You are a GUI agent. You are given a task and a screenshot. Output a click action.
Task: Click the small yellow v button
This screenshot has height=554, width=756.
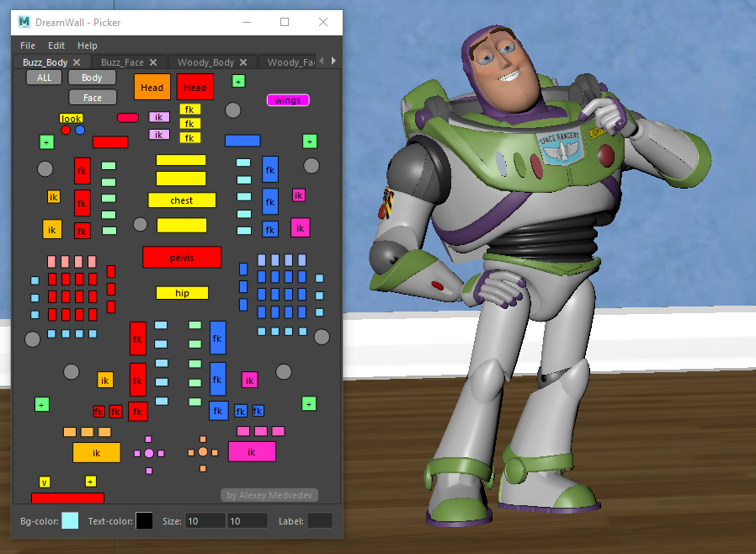[45, 482]
